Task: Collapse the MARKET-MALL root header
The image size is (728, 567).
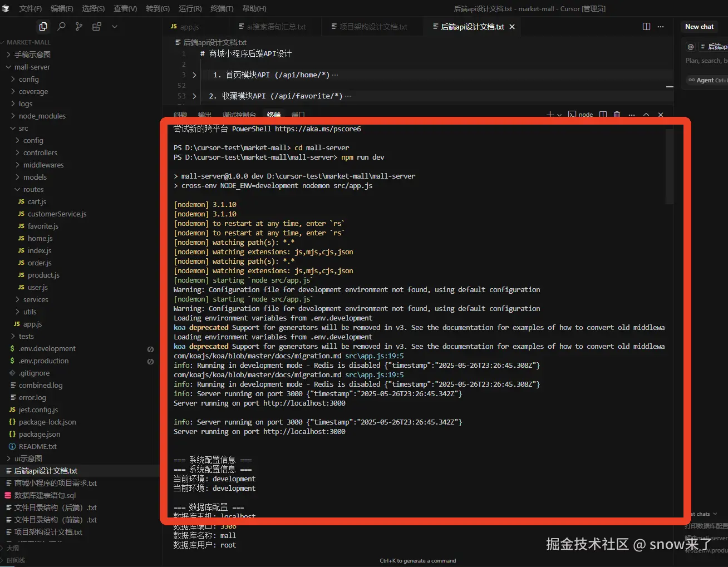Action: (28, 43)
